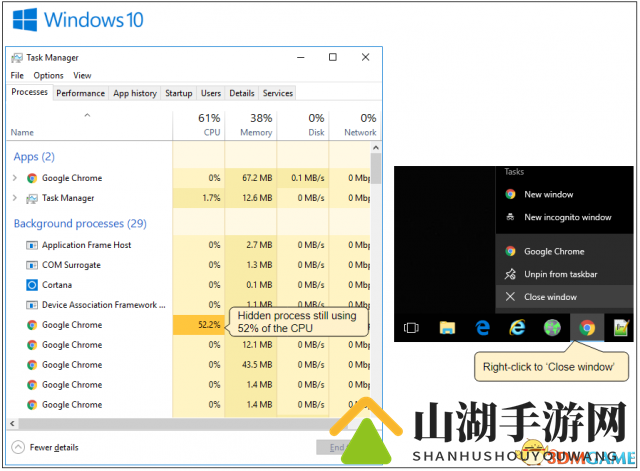This screenshot has height=471, width=640.
Task: Select the Cortana process icon
Action: pyautogui.click(x=32, y=284)
